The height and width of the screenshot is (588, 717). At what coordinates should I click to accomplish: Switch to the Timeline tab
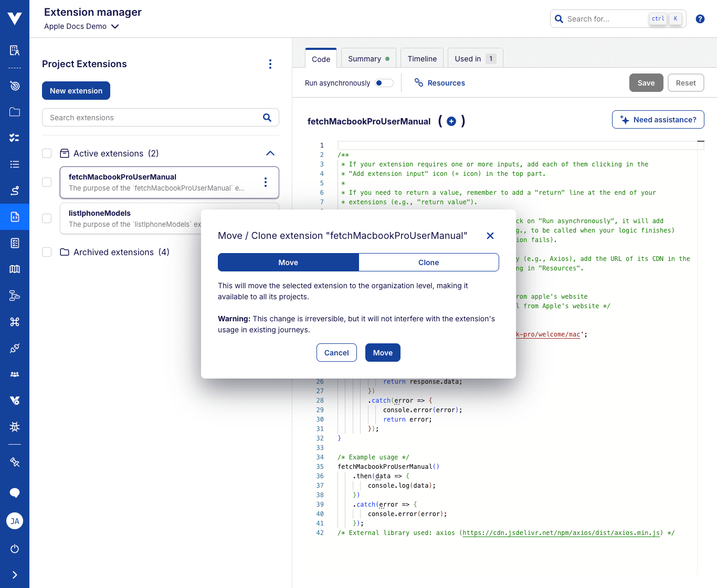[x=422, y=59]
